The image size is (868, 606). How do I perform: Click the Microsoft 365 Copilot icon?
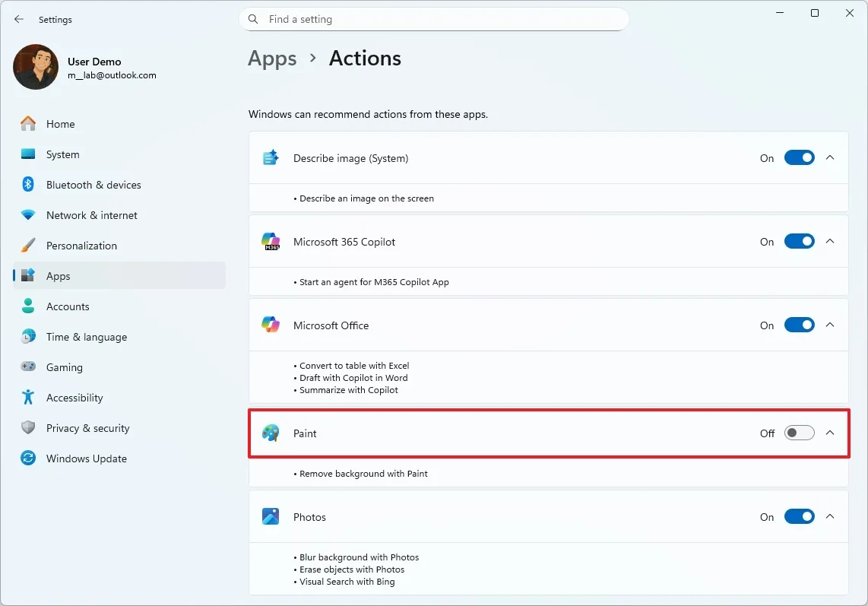coord(271,241)
